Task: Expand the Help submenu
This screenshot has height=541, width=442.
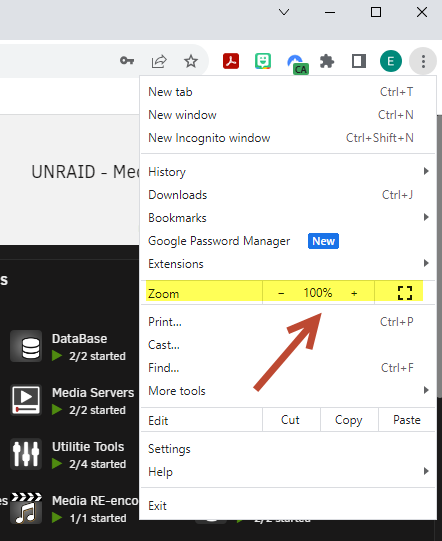Action: click(x=288, y=472)
